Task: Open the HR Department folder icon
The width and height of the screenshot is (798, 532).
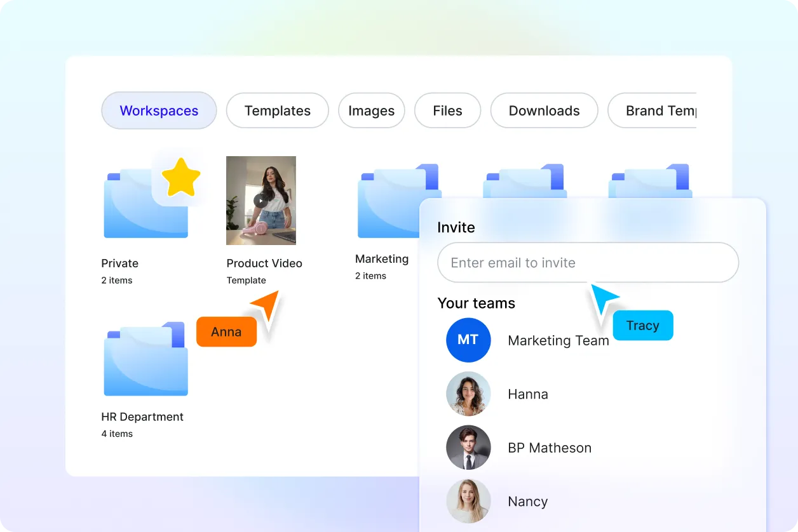Action: point(146,359)
